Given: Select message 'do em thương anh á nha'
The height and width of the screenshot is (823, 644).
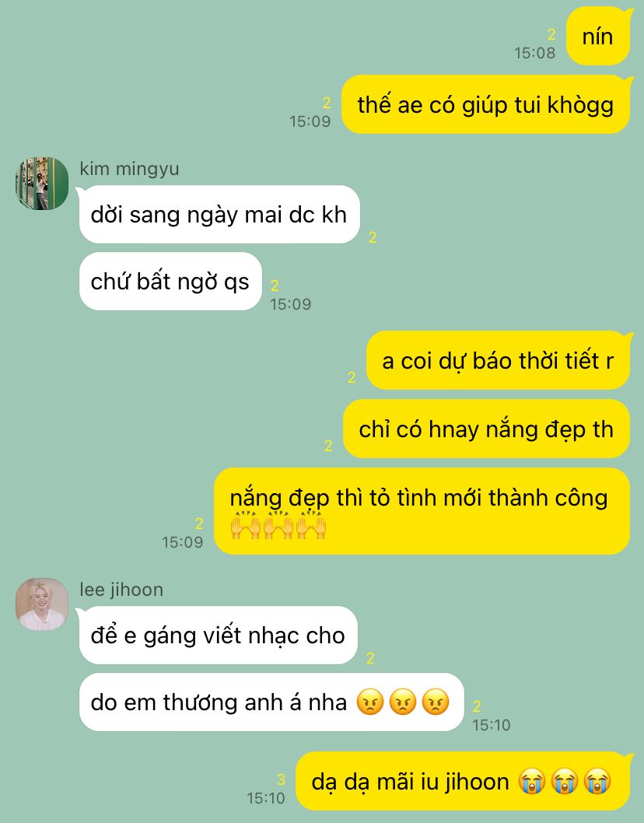Looking at the screenshot, I should (271, 702).
